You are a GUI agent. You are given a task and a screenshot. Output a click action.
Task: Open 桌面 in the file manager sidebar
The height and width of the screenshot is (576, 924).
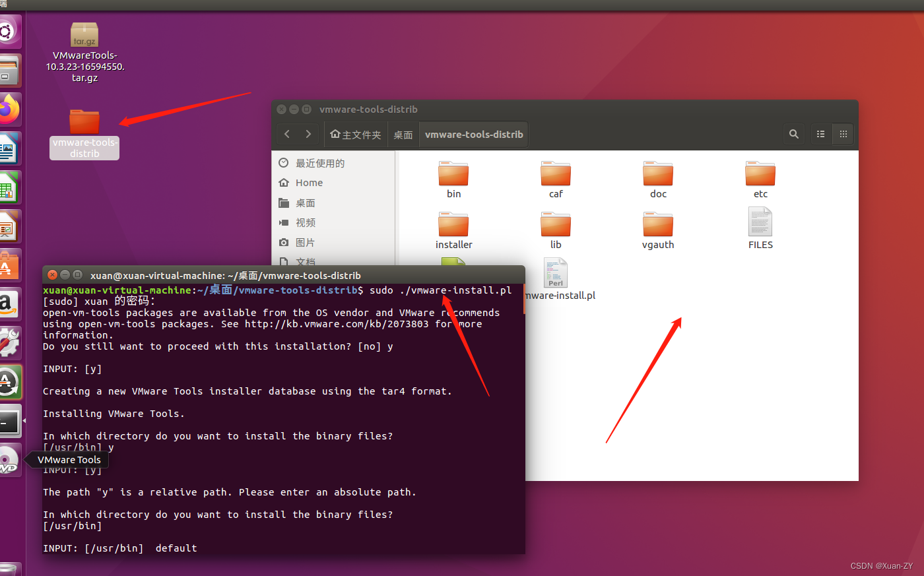pyautogui.click(x=333, y=203)
